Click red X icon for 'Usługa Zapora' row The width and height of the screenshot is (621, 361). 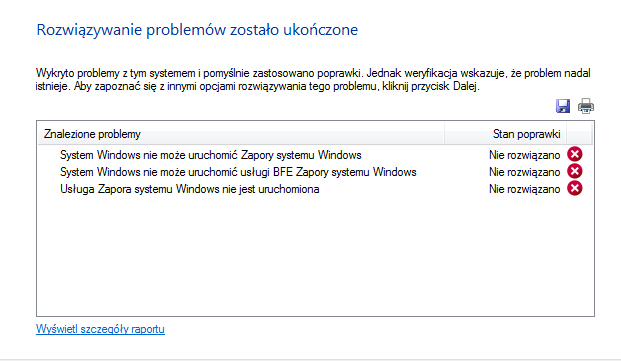tap(575, 188)
